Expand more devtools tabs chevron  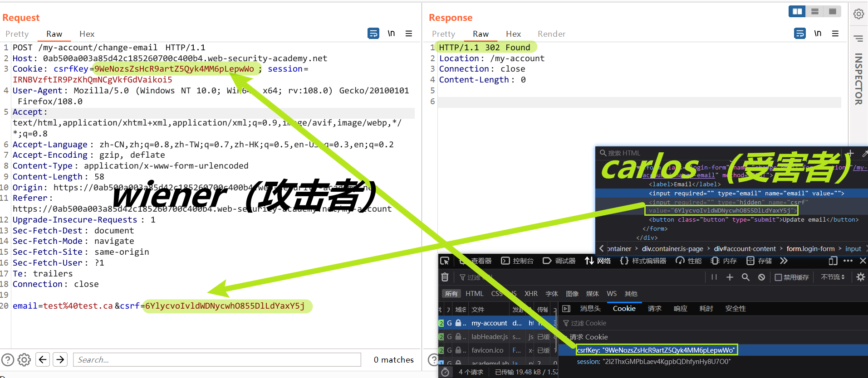point(784,261)
